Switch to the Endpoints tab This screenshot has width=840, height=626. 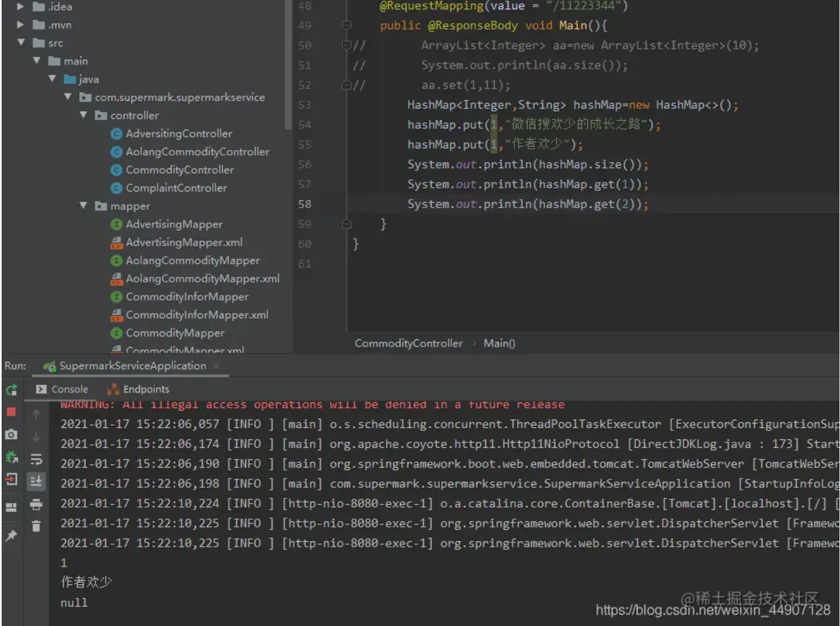[x=139, y=389]
